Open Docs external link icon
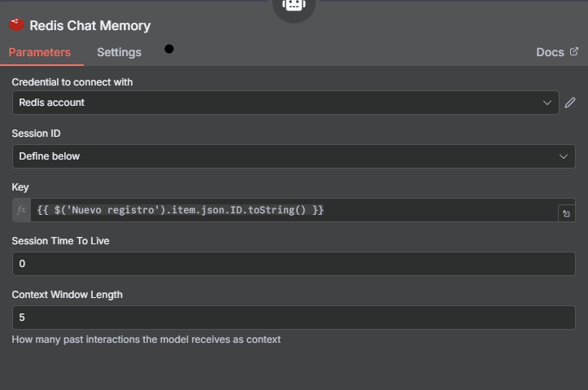The height and width of the screenshot is (390, 588). pos(574,51)
